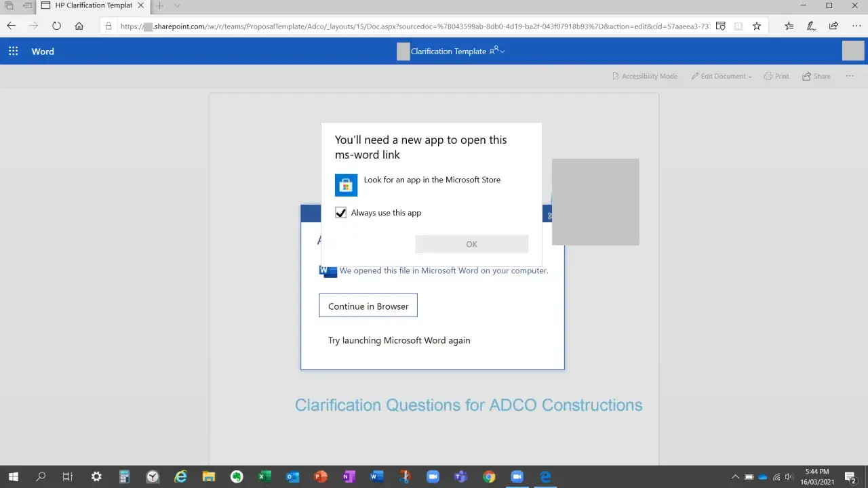
Task: Launch Internet Explorer from taskbar
Action: (x=180, y=476)
